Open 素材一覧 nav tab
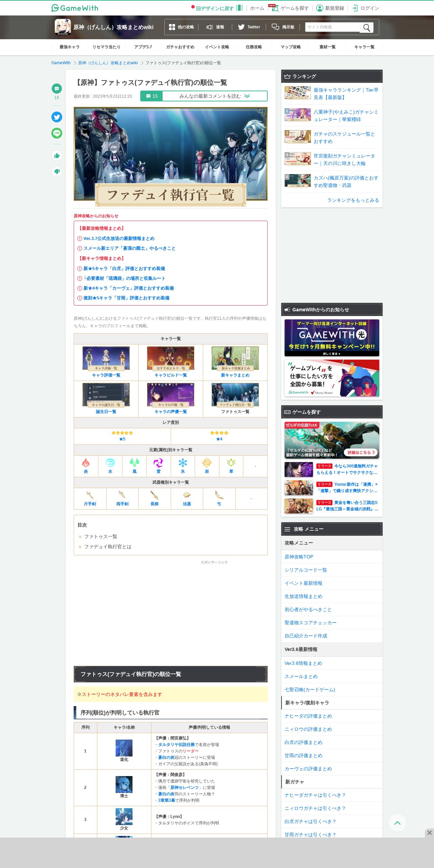Screen dimensions: 434x868 click(328, 47)
